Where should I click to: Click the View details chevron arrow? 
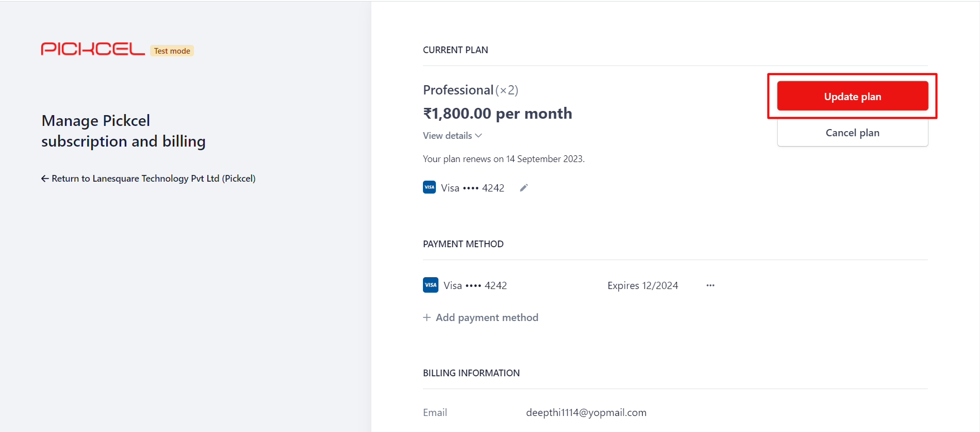[479, 136]
